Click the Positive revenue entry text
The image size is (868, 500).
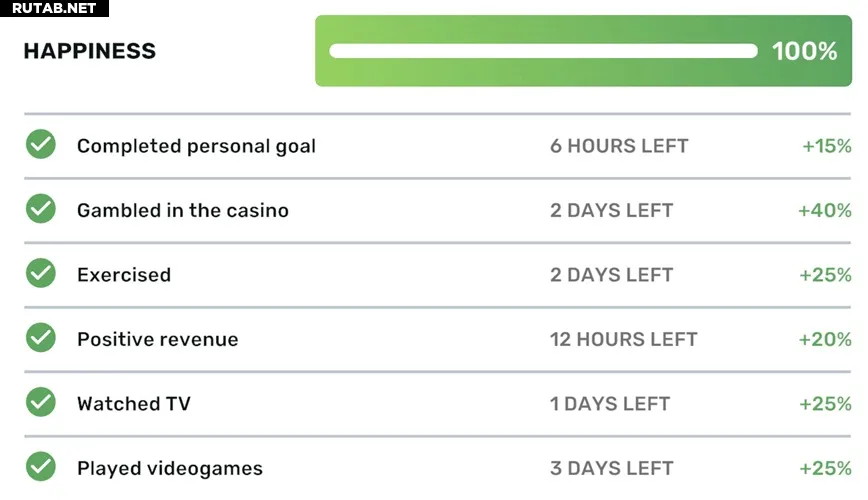click(158, 339)
